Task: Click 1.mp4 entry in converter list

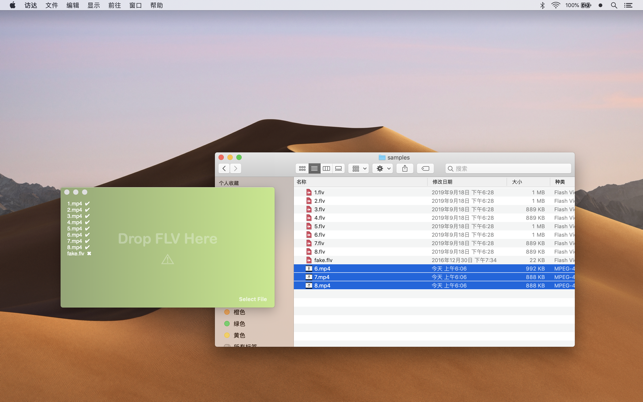Action: pyautogui.click(x=78, y=203)
